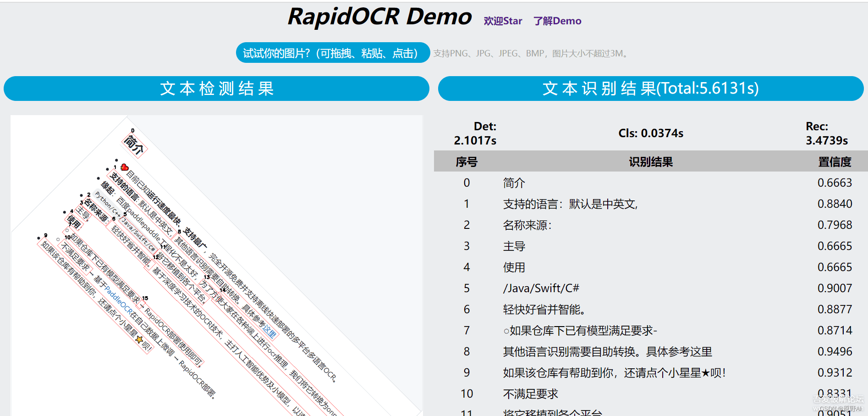Select the Cls: 0.0374s timing text
Image resolution: width=868 pixels, height=416 pixels.
(x=651, y=133)
